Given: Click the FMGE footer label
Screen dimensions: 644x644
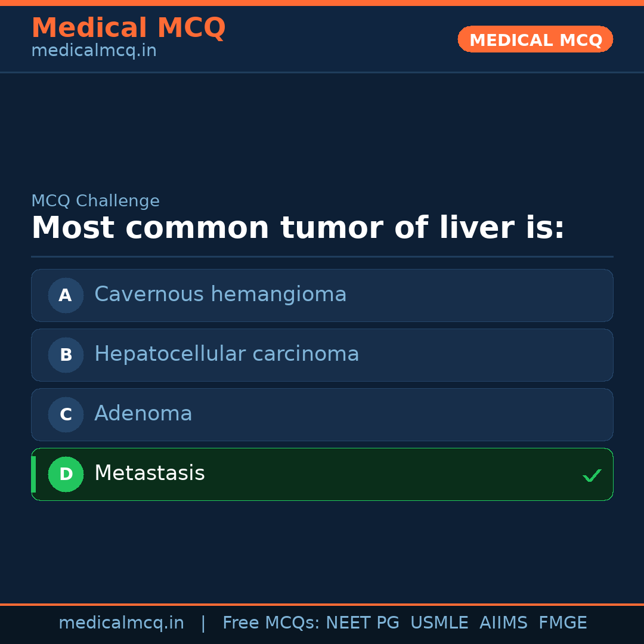Looking at the screenshot, I should (x=562, y=623).
